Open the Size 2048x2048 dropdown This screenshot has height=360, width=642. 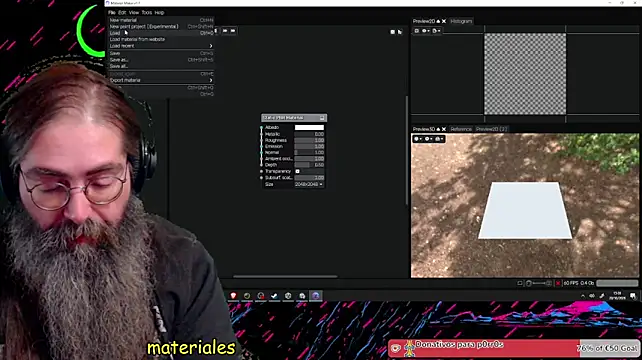pos(309,184)
